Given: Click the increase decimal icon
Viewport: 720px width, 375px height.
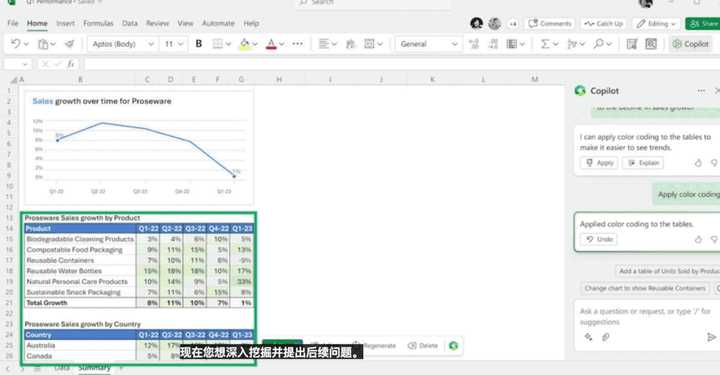Looking at the screenshot, I should click(474, 44).
